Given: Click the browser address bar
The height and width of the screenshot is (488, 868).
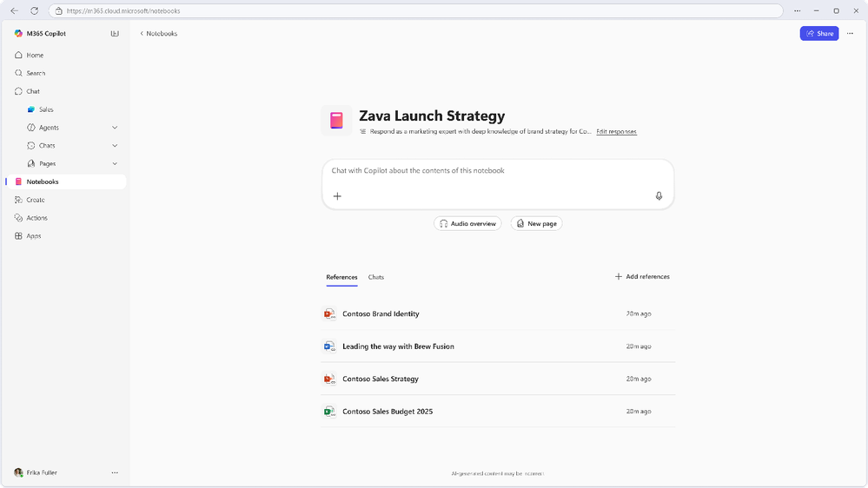Looking at the screenshot, I should [415, 10].
